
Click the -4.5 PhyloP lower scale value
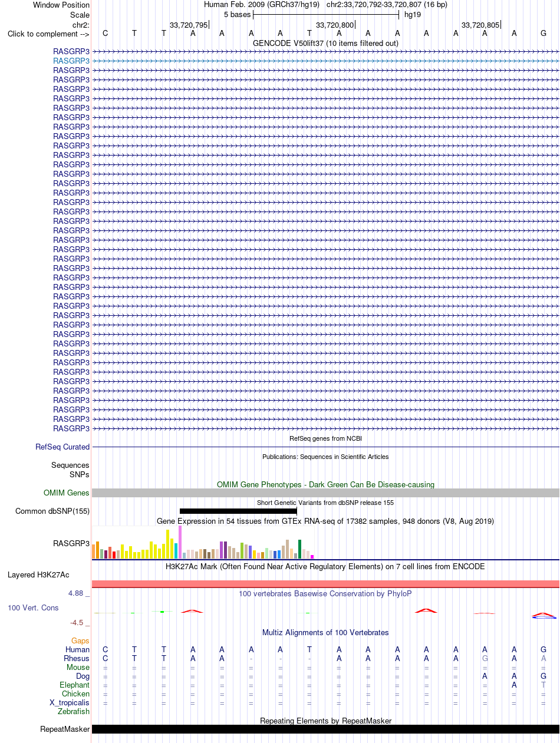coord(77,622)
